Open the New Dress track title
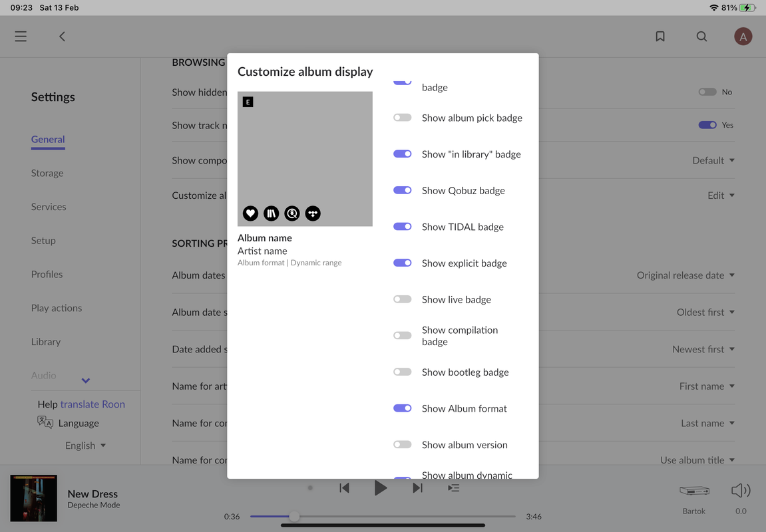The image size is (766, 532). (93, 494)
